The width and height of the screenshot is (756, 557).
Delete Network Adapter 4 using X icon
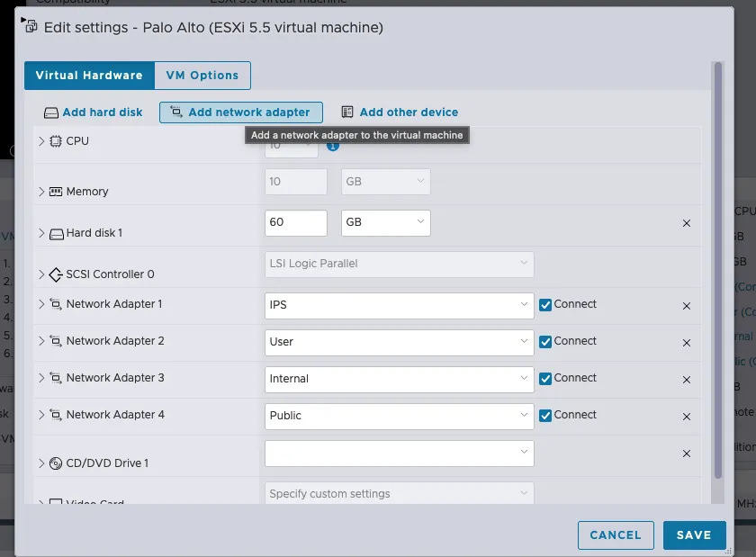(x=687, y=417)
